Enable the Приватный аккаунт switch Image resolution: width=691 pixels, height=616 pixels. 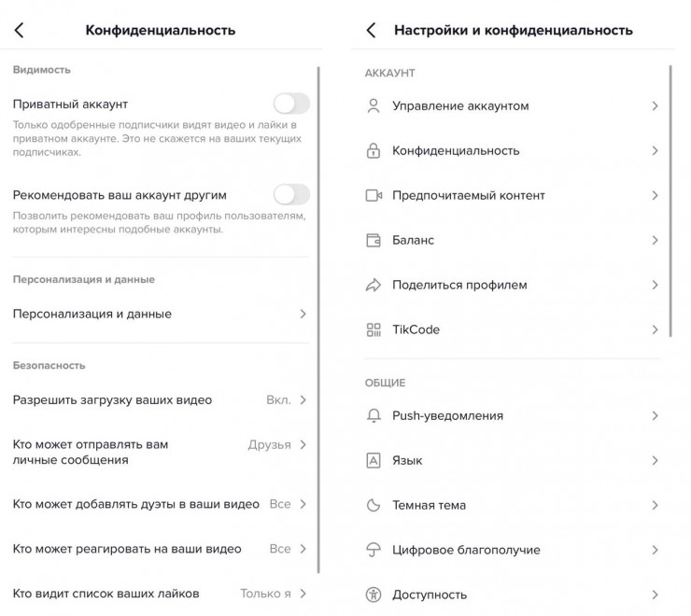click(290, 104)
